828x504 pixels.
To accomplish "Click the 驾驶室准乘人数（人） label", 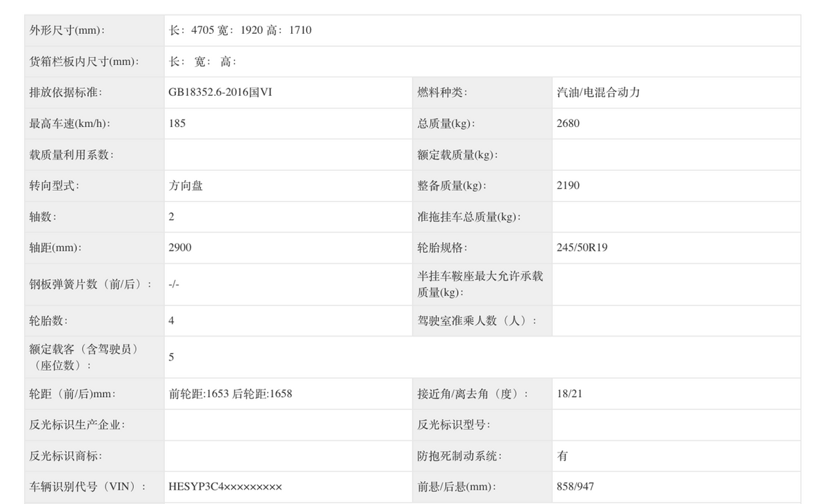I will click(477, 321).
